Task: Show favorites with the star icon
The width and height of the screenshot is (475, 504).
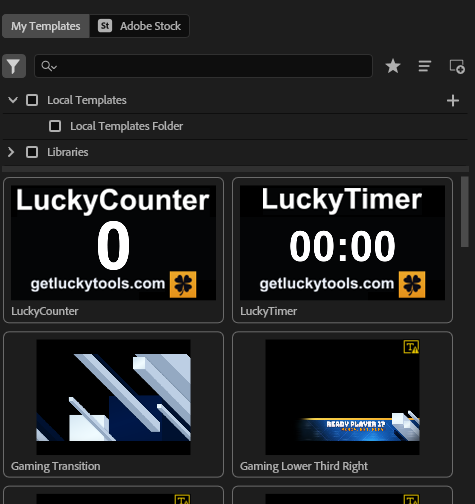Action: (393, 66)
